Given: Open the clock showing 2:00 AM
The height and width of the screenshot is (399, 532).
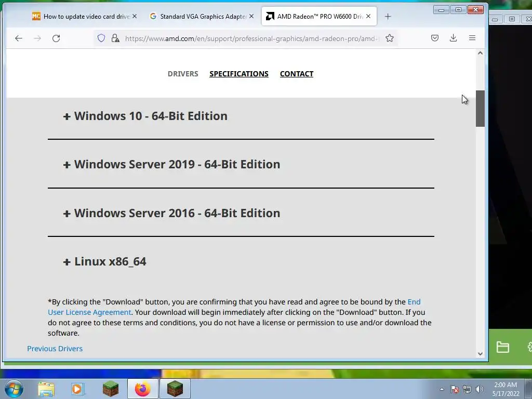Looking at the screenshot, I should click(x=506, y=389).
